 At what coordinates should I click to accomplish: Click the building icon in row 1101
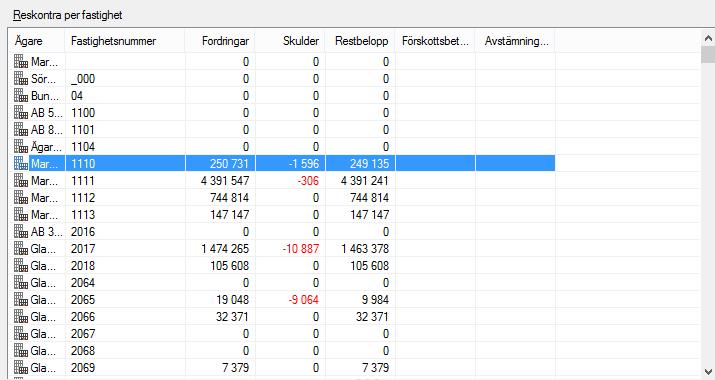pyautogui.click(x=21, y=130)
